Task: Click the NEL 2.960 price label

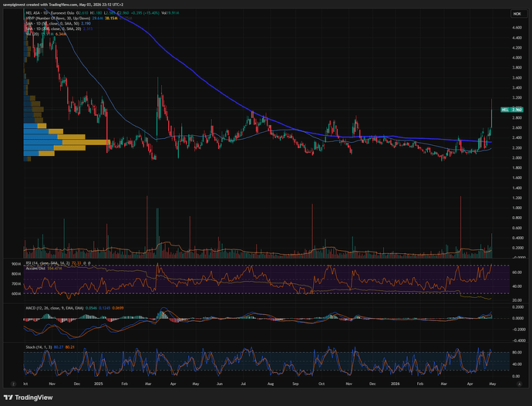Action: pos(512,110)
